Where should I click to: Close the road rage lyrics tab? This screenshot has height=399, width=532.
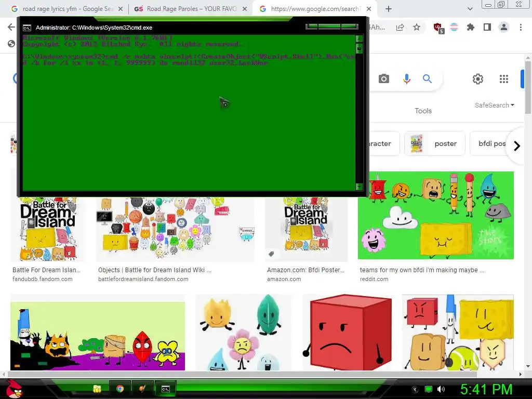click(121, 9)
